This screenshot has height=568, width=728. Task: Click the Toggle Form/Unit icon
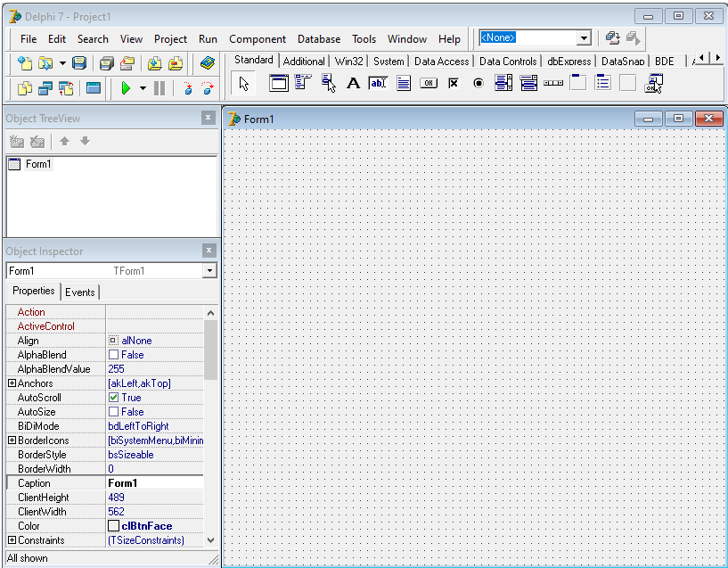(x=65, y=87)
